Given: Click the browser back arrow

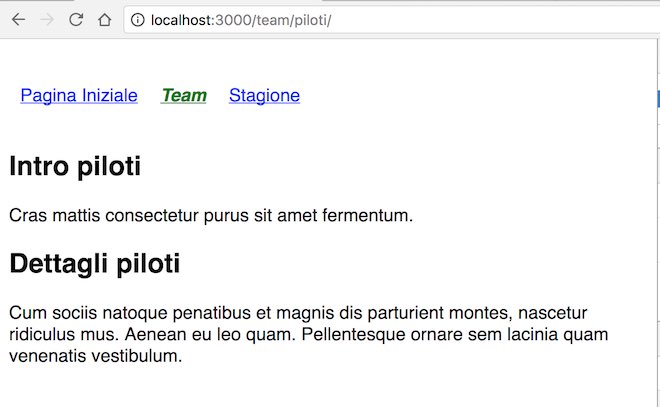Looking at the screenshot, I should 17,20.
